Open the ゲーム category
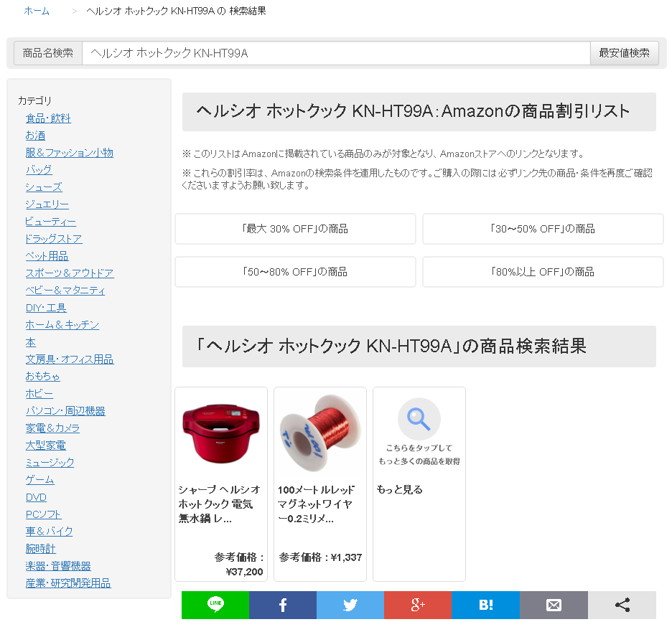 point(40,480)
